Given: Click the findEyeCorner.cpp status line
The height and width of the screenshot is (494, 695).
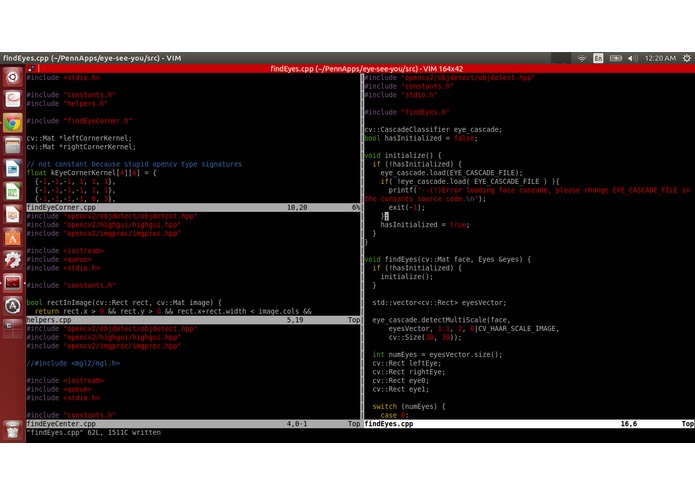Looking at the screenshot, I should coord(194,207).
